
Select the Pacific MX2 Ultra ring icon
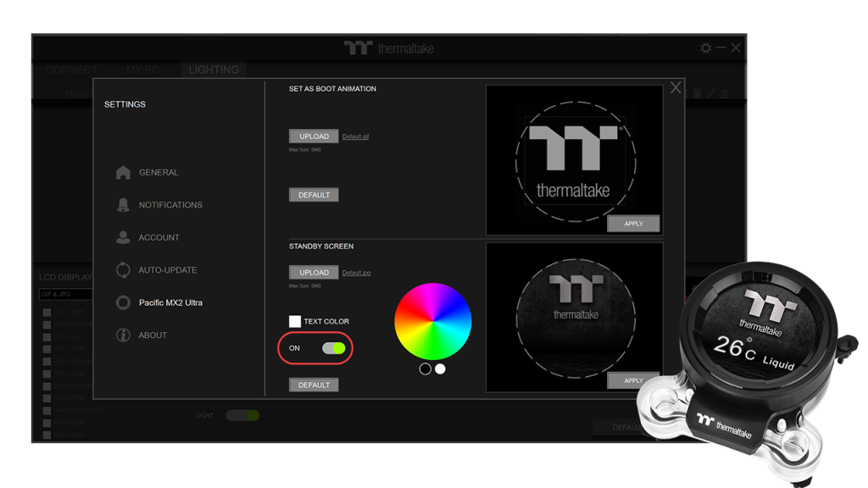(123, 302)
